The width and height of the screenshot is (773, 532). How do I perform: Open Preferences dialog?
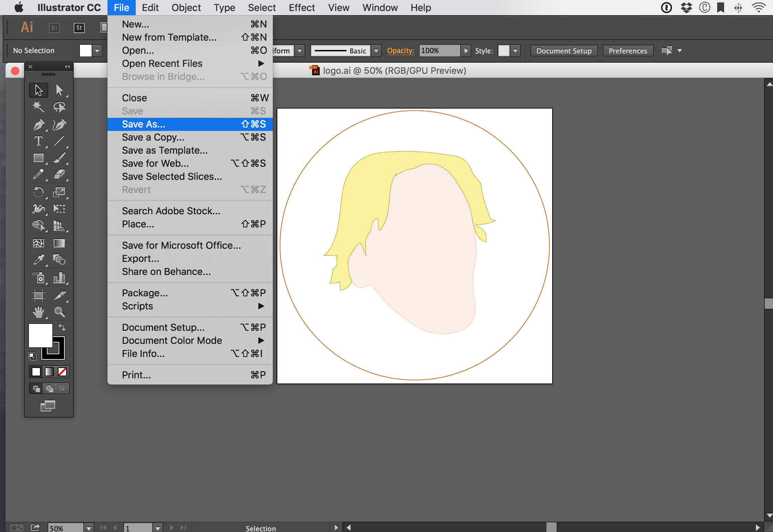point(627,51)
